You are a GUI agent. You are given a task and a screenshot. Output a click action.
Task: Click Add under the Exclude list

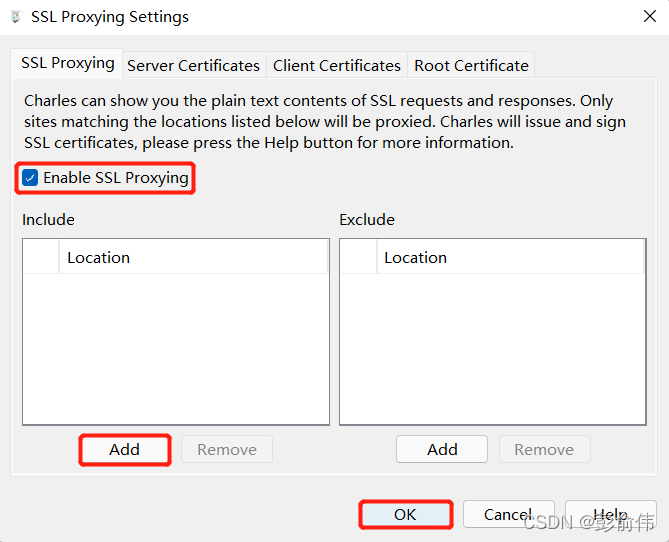[442, 449]
